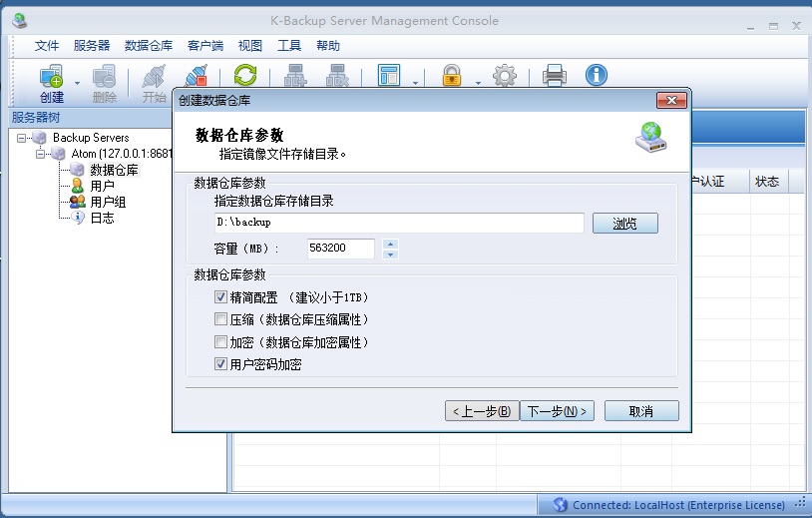Screen dimensions: 812x518
Task: Click the padlock icon in toolbar
Action: [x=452, y=76]
